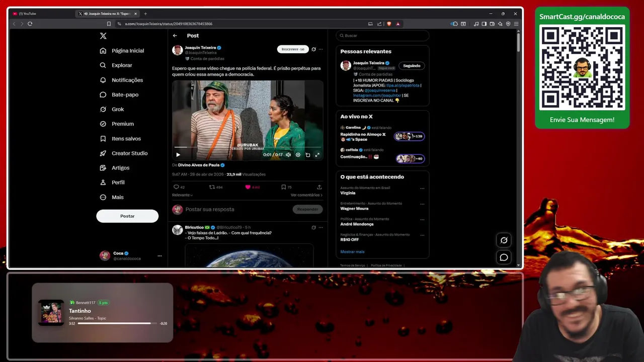Click Ver comentários link
Viewport: 644px width, 362px height.
306,195
